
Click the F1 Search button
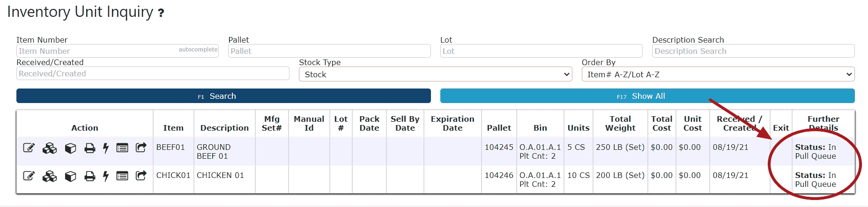click(223, 96)
